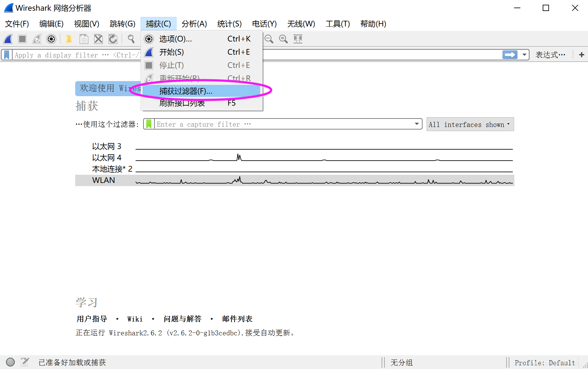
Task: Select 选项(O)... in the capture menu
Action: click(x=202, y=39)
